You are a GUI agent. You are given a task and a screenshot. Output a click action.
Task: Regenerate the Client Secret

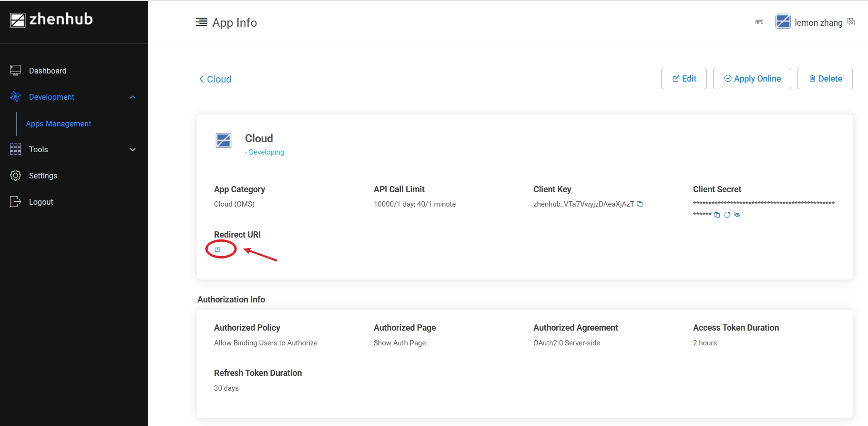(727, 215)
